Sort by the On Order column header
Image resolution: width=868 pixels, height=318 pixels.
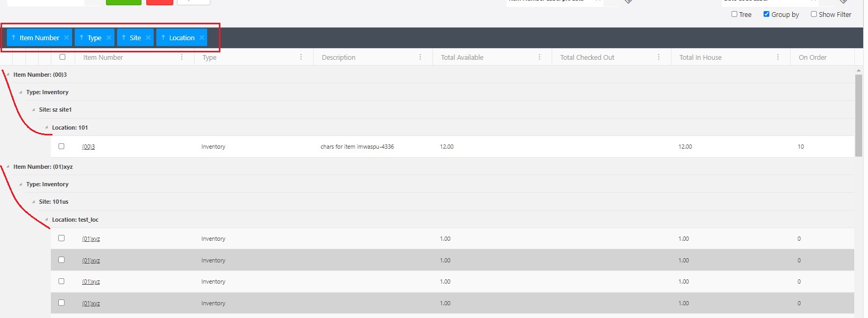[812, 57]
